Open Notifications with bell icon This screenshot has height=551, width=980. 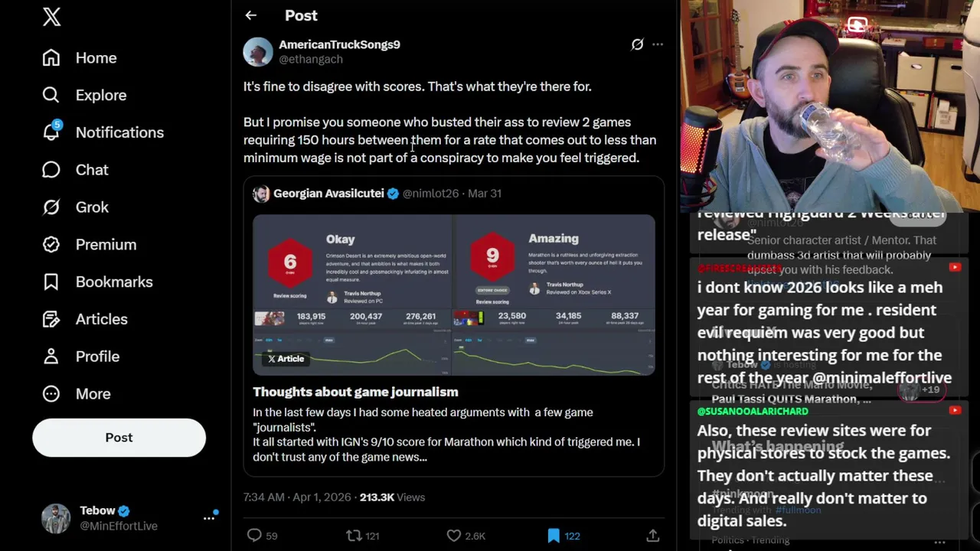51,132
